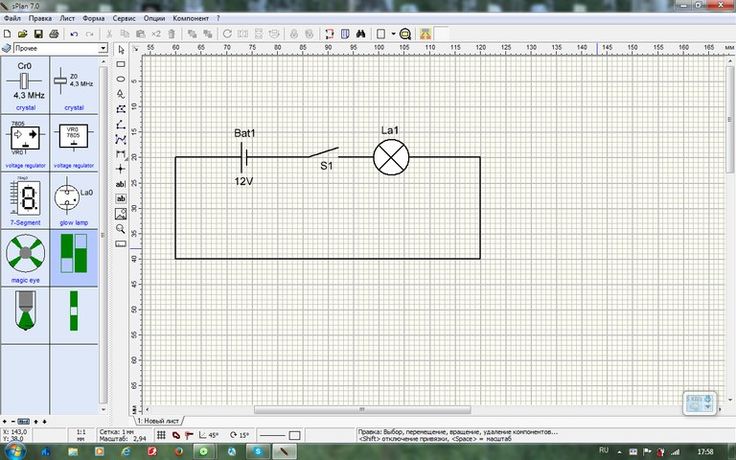Viewport: 736px width, 460px height.
Task: Toggle the red snap-to-pin icon
Action: [189, 435]
